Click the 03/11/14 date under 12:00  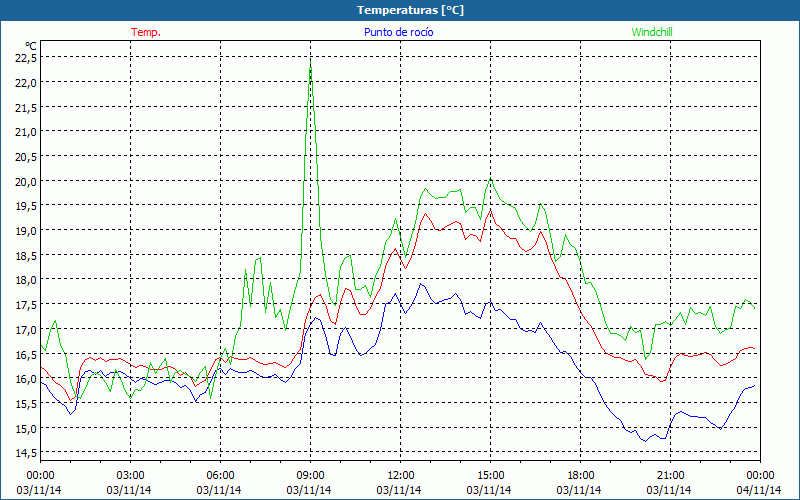tap(399, 490)
